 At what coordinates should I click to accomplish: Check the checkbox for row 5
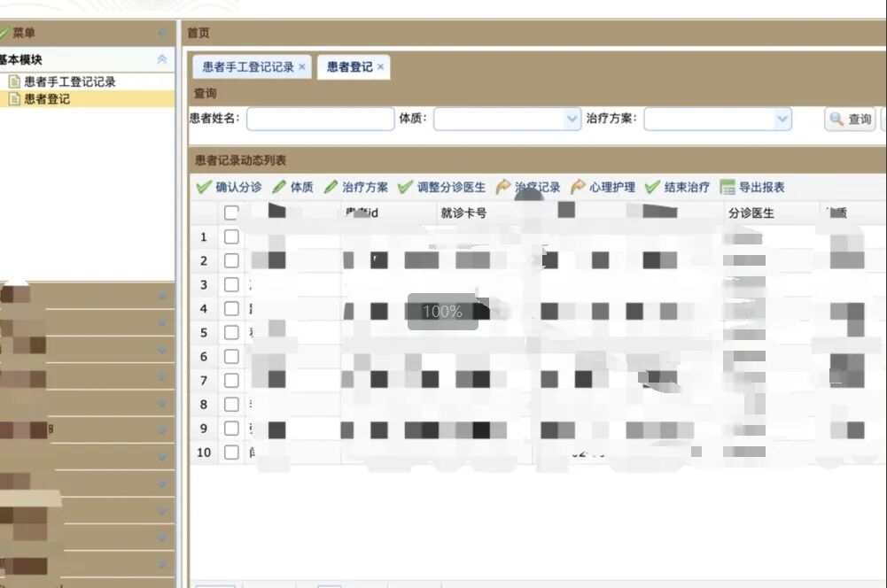coord(231,333)
